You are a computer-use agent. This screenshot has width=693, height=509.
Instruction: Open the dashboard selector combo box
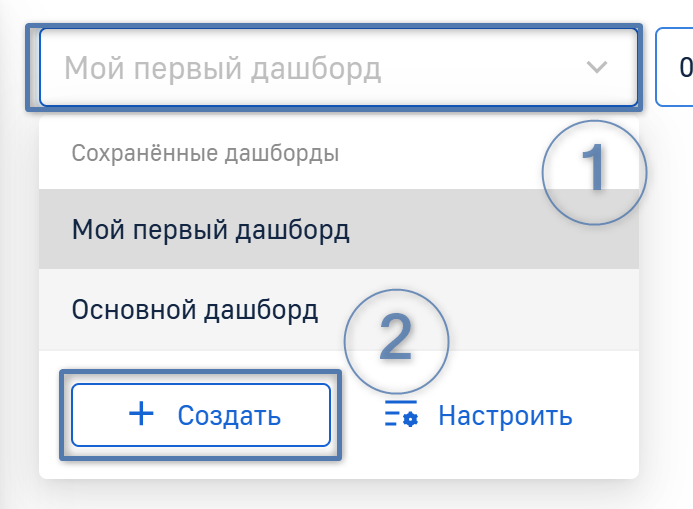pyautogui.click(x=337, y=68)
